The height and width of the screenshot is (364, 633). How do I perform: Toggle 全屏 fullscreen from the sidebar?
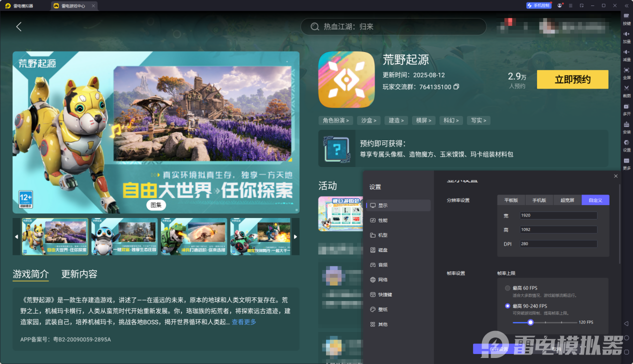point(626,73)
